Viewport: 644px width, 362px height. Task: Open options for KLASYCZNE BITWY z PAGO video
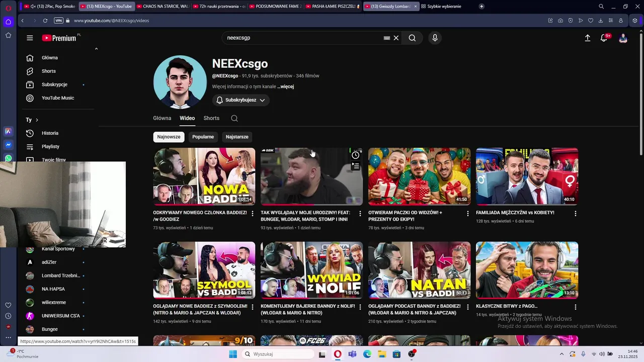(575, 307)
